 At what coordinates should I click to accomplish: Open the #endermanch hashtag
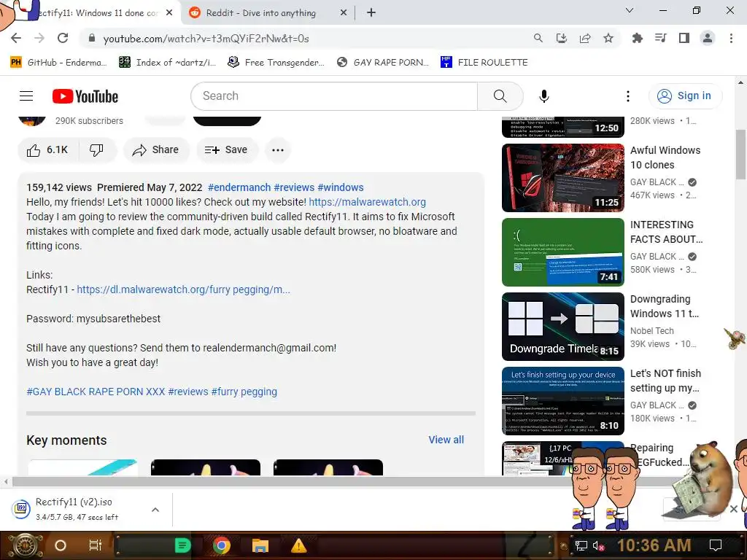(x=239, y=187)
